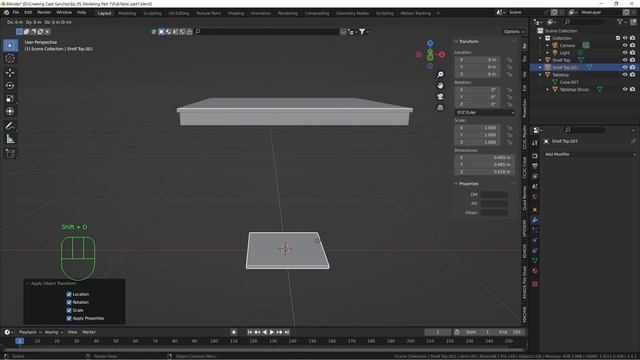Image resolution: width=640 pixels, height=360 pixels.
Task: Select the 3D Cursor tool
Action: click(x=10, y=58)
